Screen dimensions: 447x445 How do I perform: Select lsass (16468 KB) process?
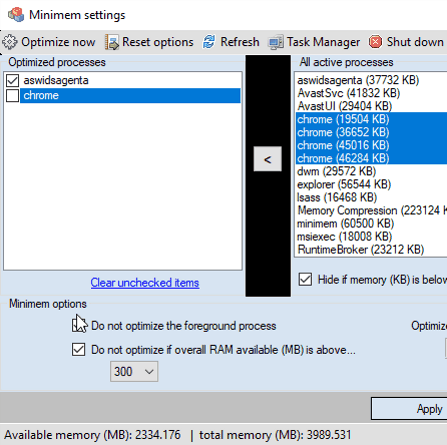coord(371,197)
